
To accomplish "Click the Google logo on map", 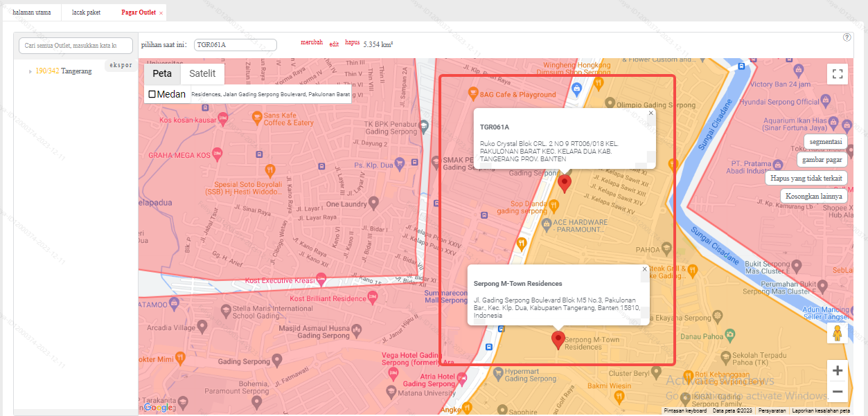I will click(157, 408).
